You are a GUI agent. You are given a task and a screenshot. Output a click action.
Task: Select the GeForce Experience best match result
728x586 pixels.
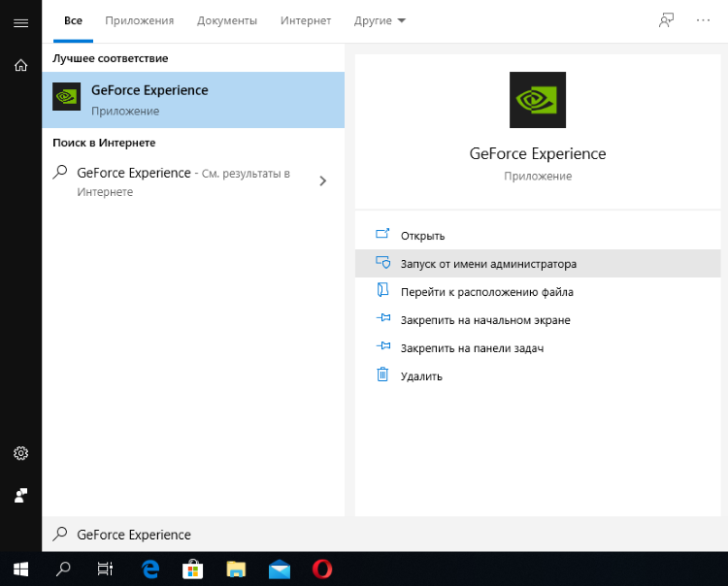point(193,100)
